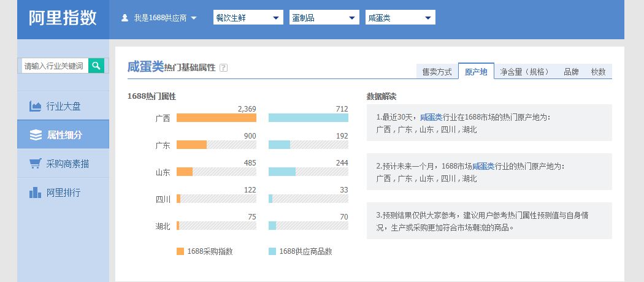Screen dimensions: 644x282
Task: Click the 1688热门属性 heading
Action: [151, 96]
